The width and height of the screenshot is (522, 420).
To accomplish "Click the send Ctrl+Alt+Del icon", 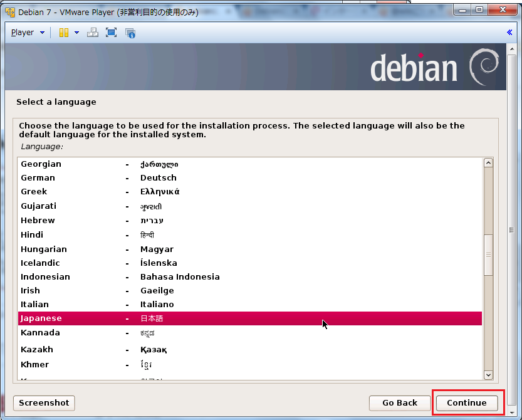I will 93,33.
